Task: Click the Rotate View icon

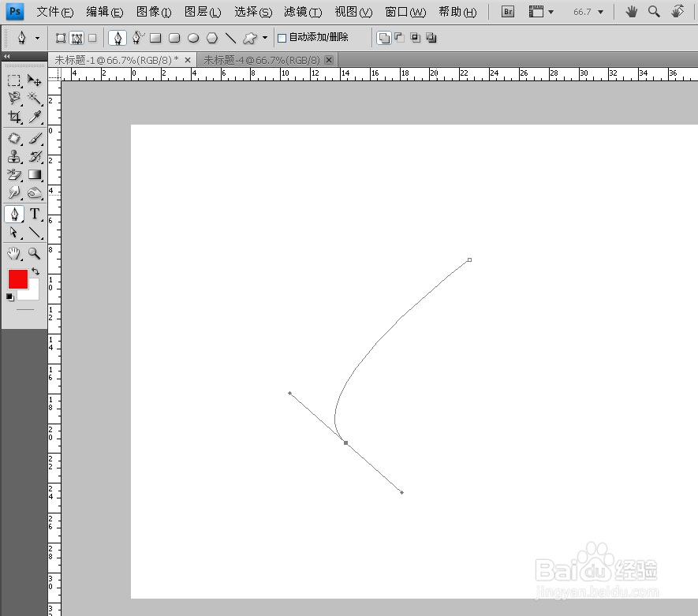Action: (677, 12)
